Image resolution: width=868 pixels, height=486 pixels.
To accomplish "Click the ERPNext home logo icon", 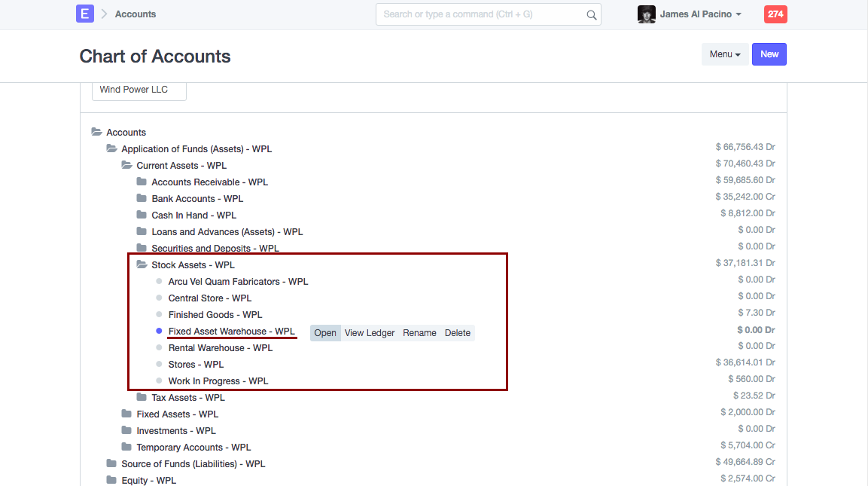I will (85, 14).
